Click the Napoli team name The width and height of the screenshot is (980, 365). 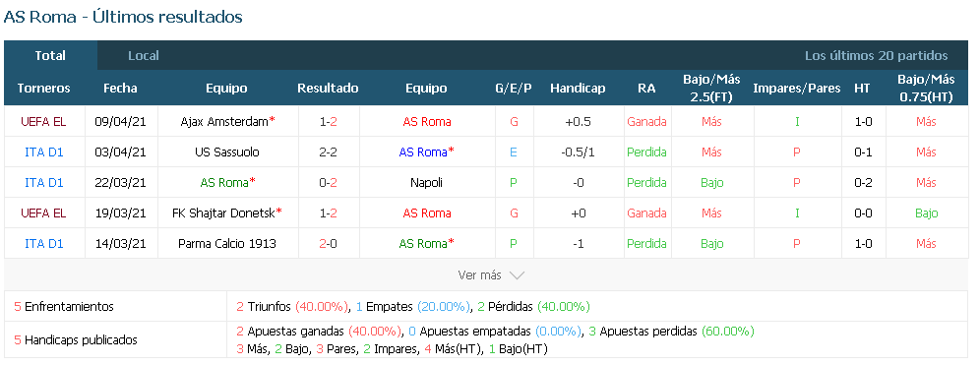point(426,183)
